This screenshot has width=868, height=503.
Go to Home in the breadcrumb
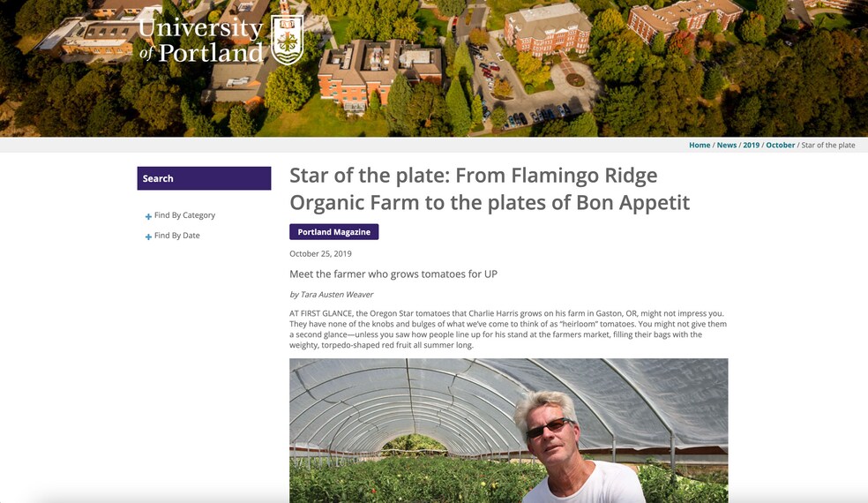pyautogui.click(x=700, y=145)
